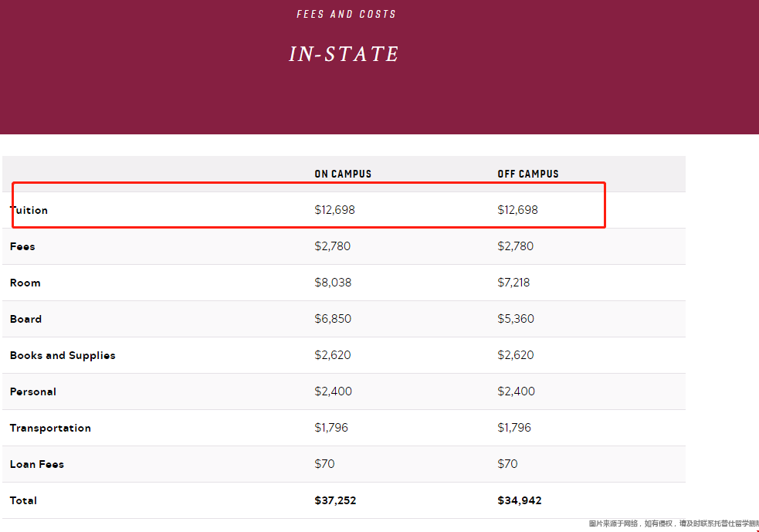Viewport: 759px width, 532px height.
Task: Click the on-campus Room cost $8,038
Action: pyautogui.click(x=333, y=283)
